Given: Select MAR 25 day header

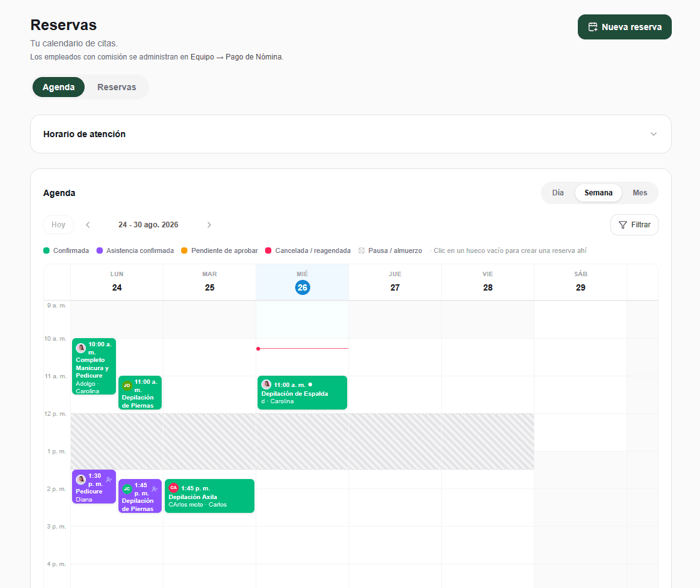Looking at the screenshot, I should tap(209, 282).
